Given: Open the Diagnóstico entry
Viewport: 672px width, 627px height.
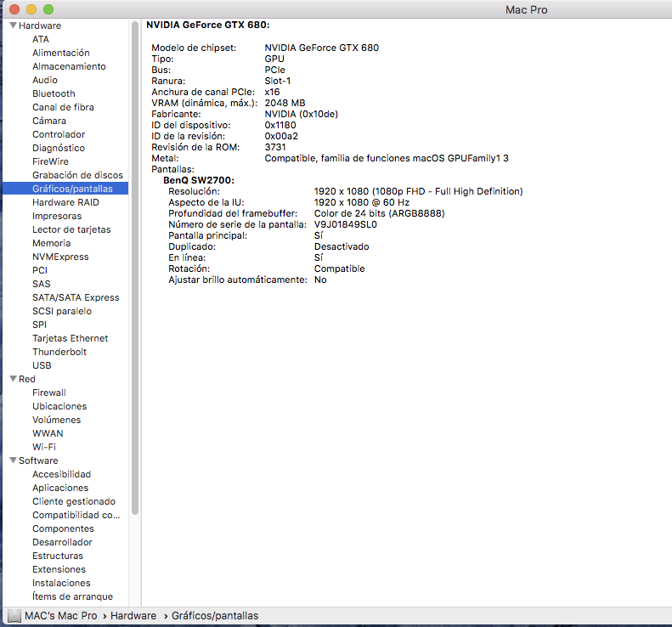Looking at the screenshot, I should 59,148.
